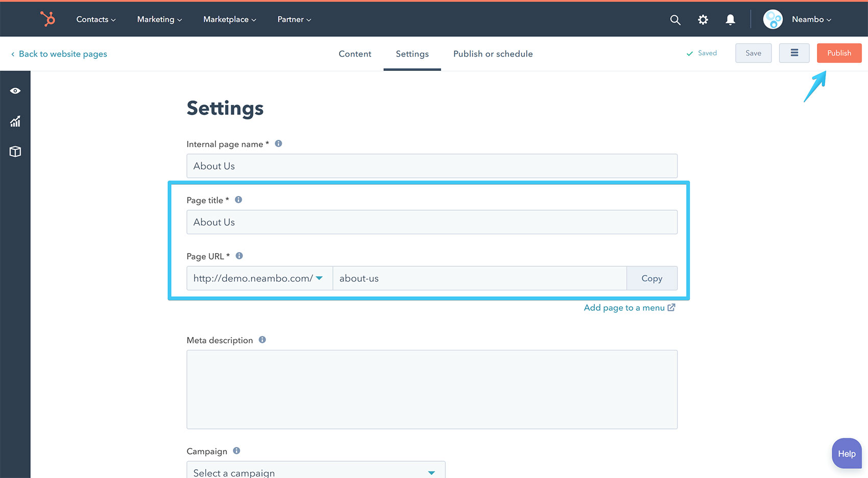The width and height of the screenshot is (868, 478).
Task: Open the more actions hamburger menu
Action: (x=794, y=53)
